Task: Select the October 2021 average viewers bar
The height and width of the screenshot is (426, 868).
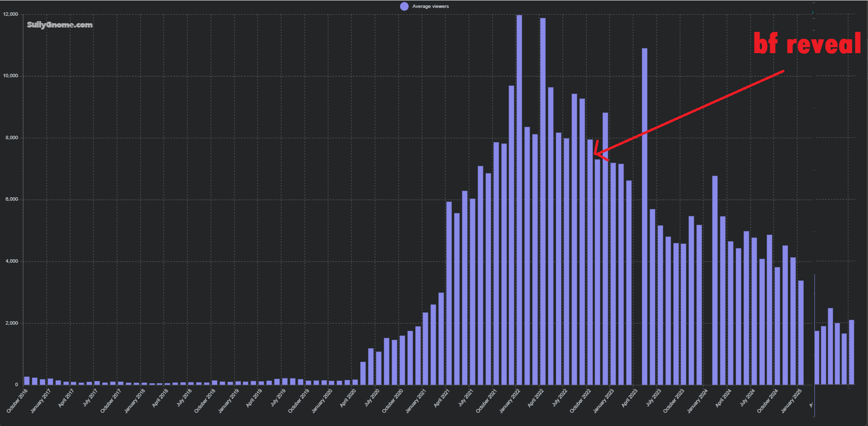Action: 496,264
